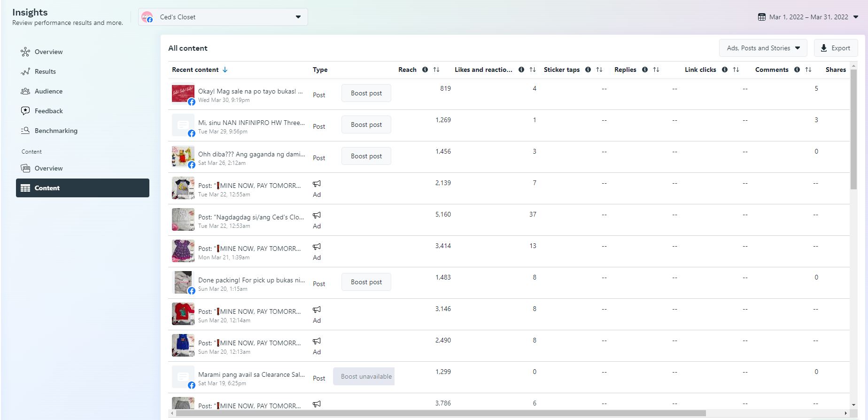The width and height of the screenshot is (868, 420).
Task: Click the horizontal scrollbar under the table
Action: pyautogui.click(x=441, y=413)
